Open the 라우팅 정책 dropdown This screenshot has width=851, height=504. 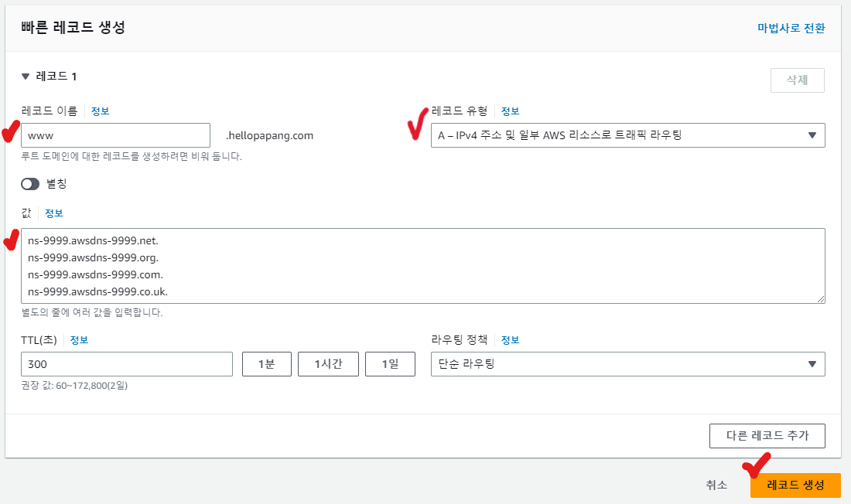[x=627, y=364]
